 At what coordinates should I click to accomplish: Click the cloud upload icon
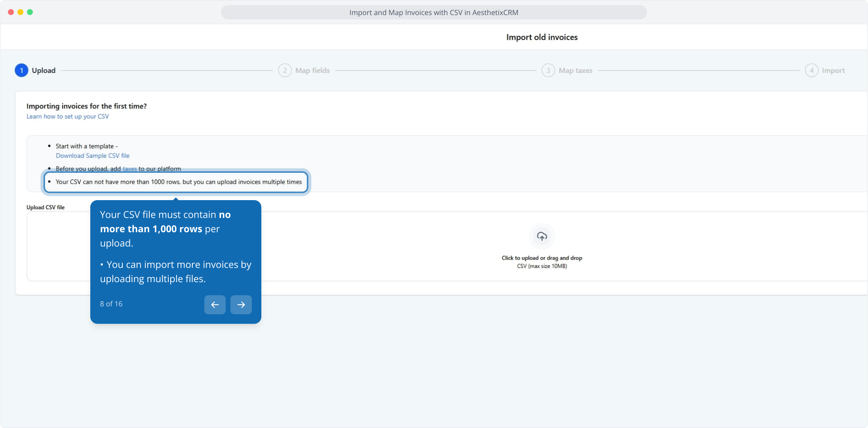pos(542,237)
